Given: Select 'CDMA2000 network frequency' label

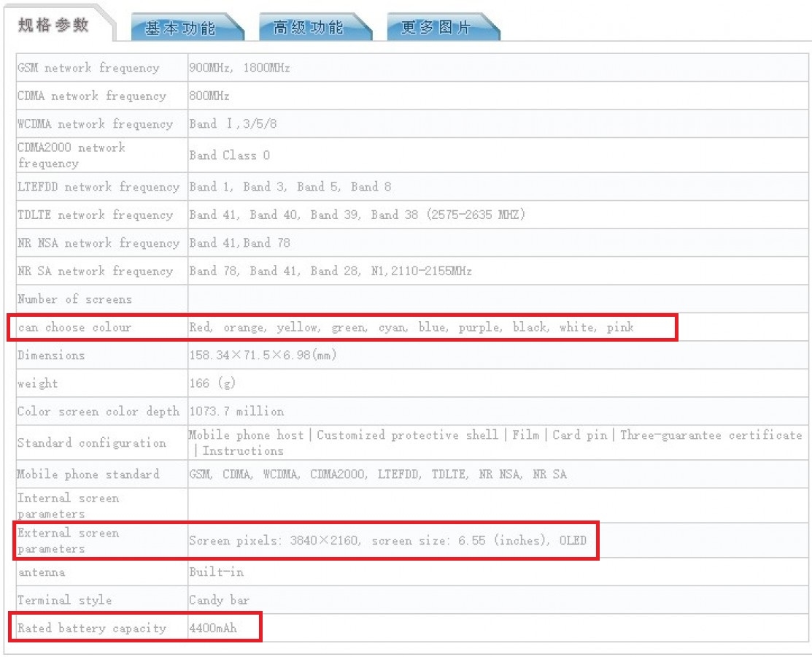Looking at the screenshot, I should [71, 155].
